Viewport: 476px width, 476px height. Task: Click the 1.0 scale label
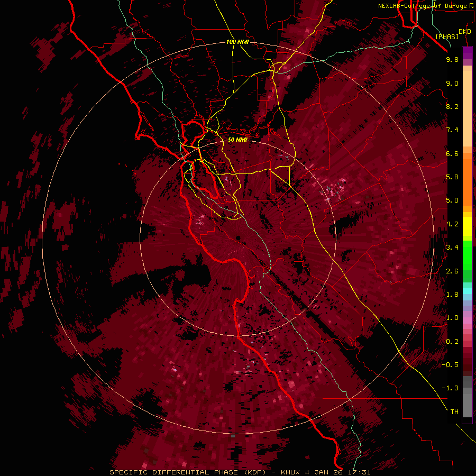pyautogui.click(x=452, y=318)
